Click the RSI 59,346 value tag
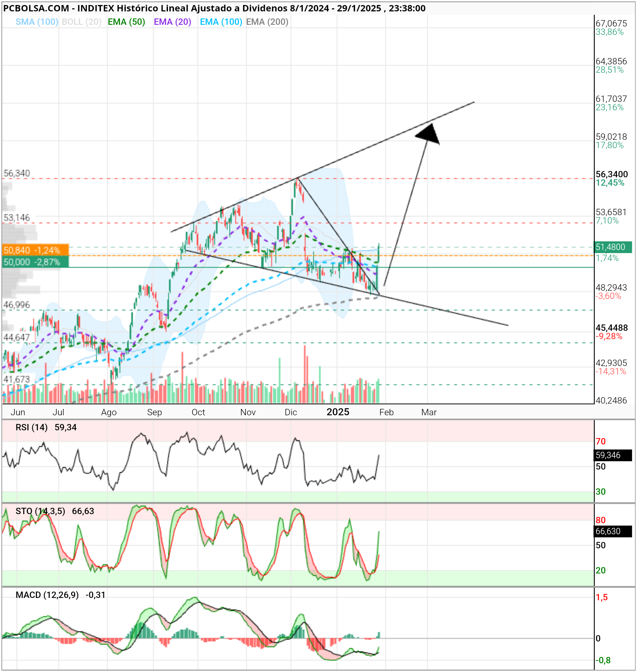Screen dimensions: 637x672 (x=613, y=455)
